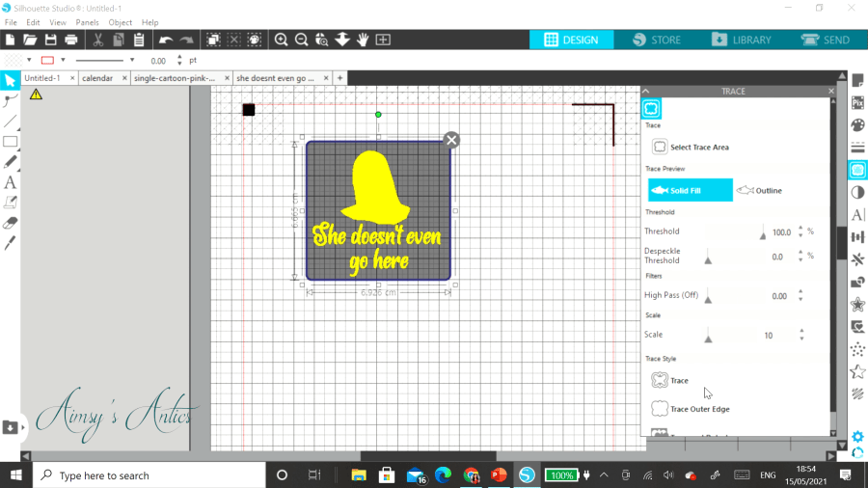The image size is (868, 488).
Task: Increase the Threshold value with stepper
Action: pyautogui.click(x=800, y=229)
